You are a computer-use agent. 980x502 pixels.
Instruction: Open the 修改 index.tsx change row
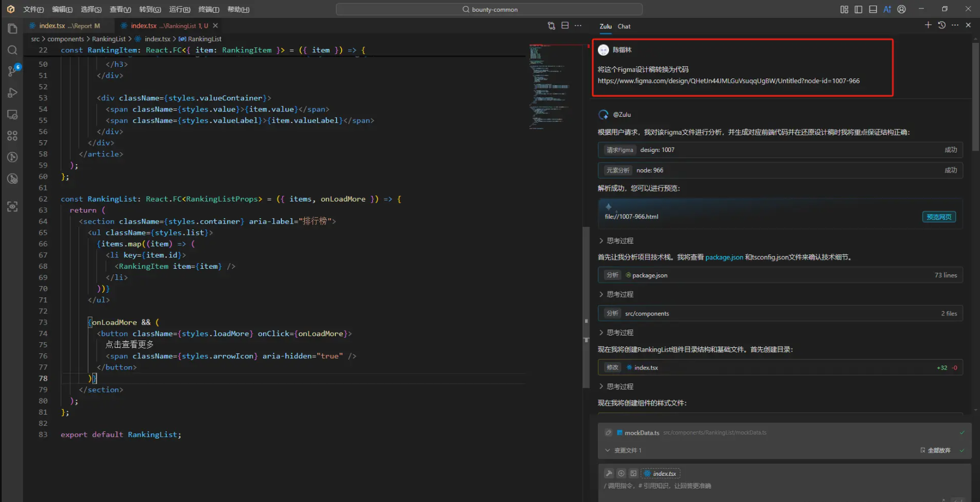(780, 367)
